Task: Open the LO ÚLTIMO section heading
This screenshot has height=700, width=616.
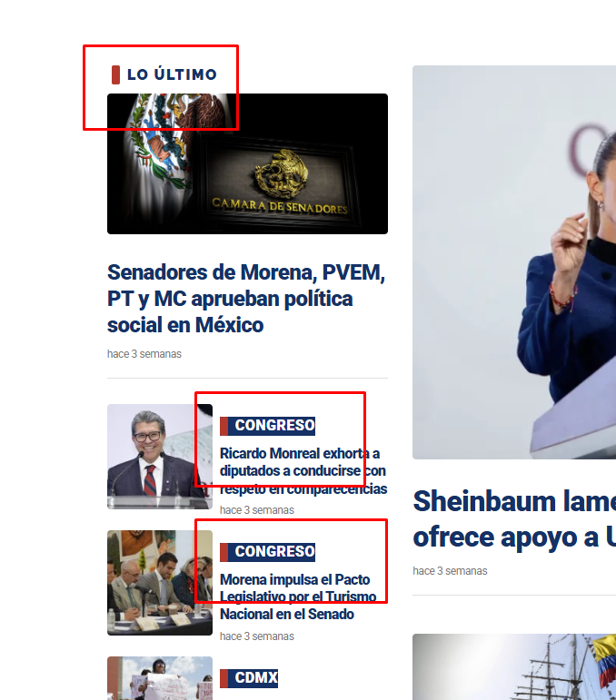Action: tap(172, 74)
